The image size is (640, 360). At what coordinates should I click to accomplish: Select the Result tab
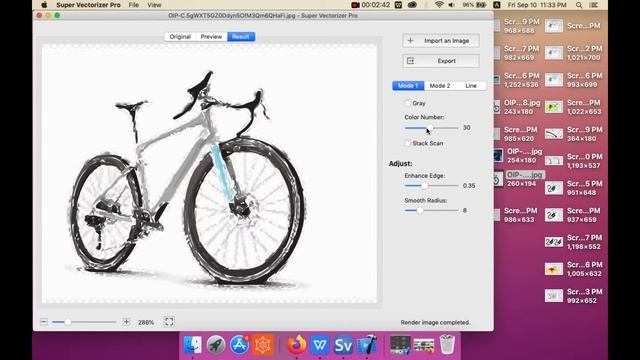coord(241,37)
